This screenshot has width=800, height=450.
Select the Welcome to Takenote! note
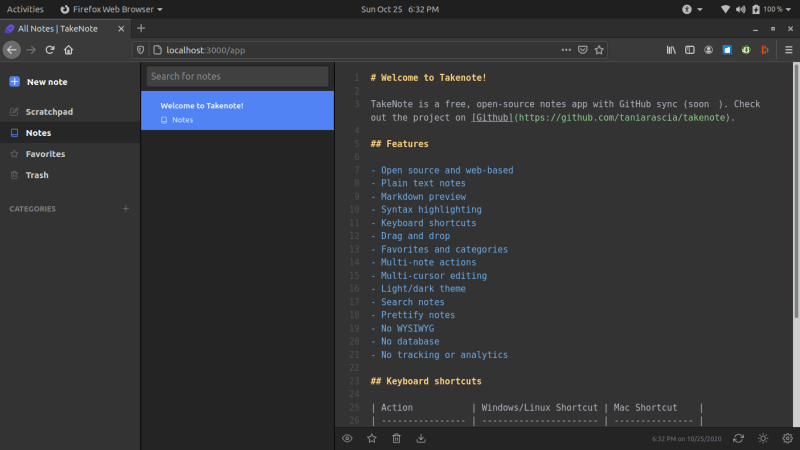pos(237,111)
